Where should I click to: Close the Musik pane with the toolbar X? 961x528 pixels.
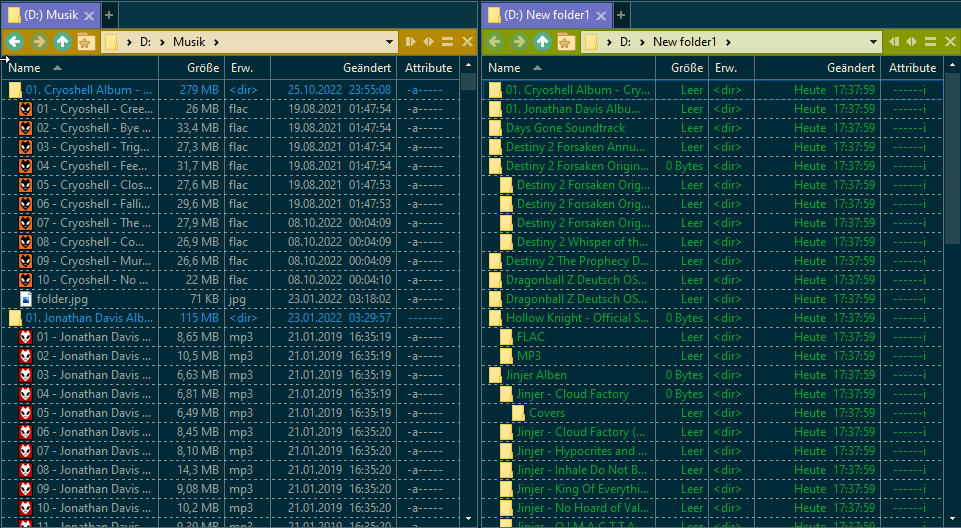point(467,42)
